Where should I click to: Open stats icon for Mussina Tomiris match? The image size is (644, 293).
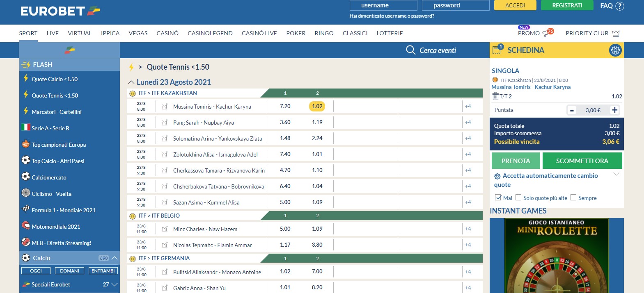[x=165, y=107]
